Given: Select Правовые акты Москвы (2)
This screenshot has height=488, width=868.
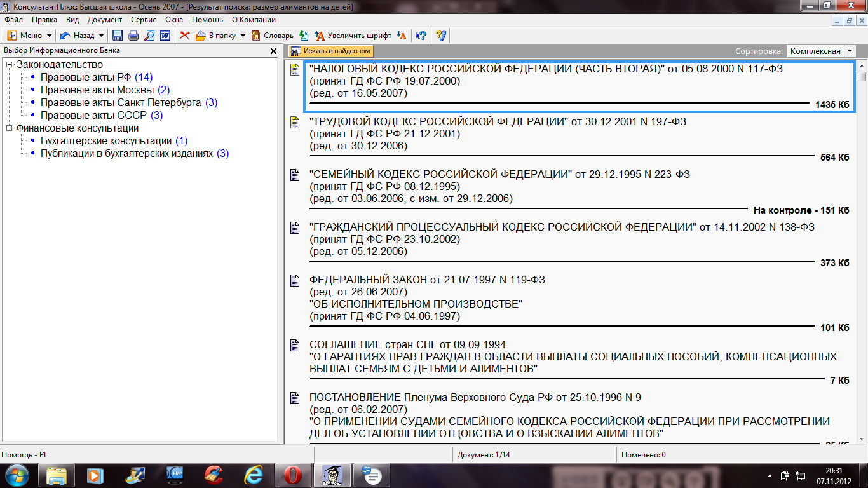Looking at the screenshot, I should point(105,90).
